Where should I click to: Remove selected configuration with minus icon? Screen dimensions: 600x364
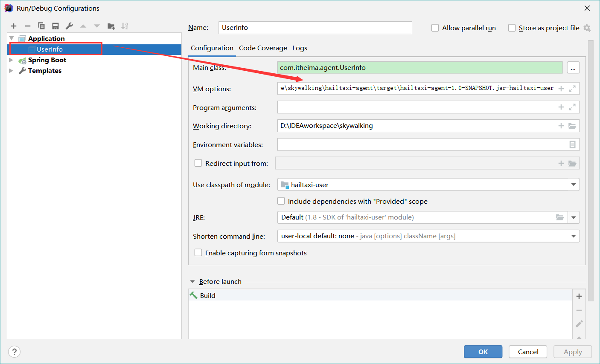(28, 26)
